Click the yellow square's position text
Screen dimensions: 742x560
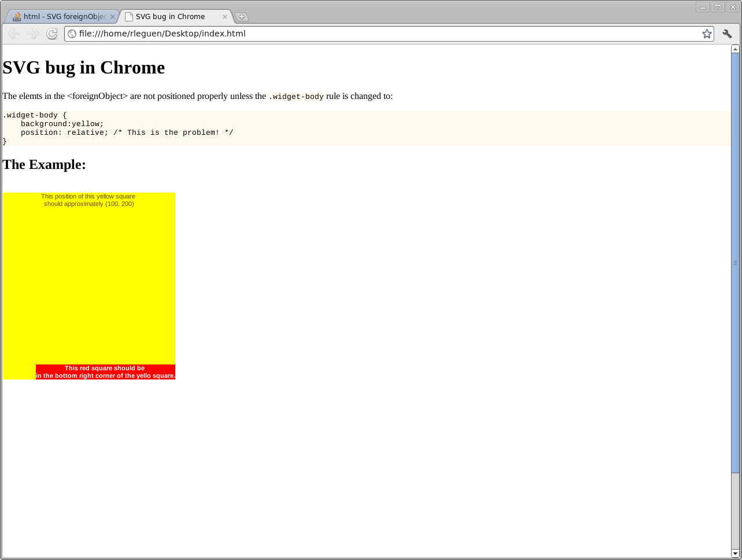click(x=88, y=200)
